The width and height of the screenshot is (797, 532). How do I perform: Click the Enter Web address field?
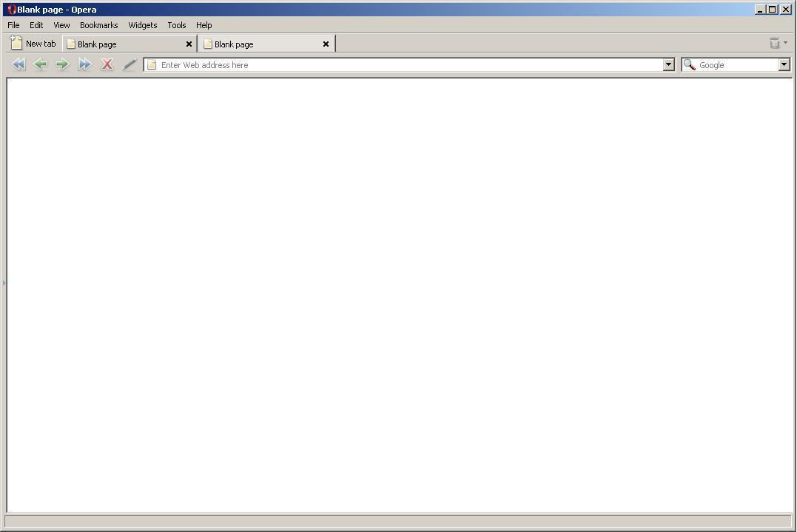click(410, 64)
